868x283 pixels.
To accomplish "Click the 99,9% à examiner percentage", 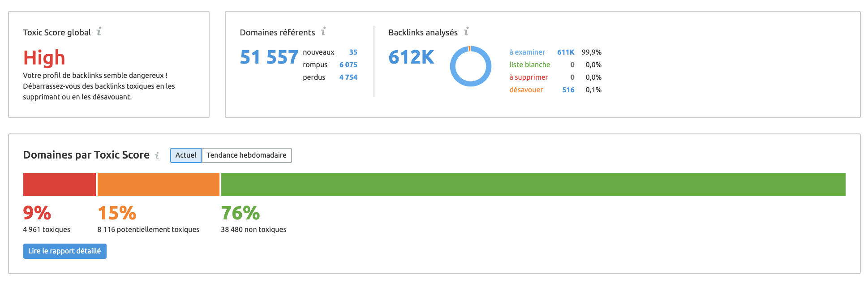I will pos(592,52).
